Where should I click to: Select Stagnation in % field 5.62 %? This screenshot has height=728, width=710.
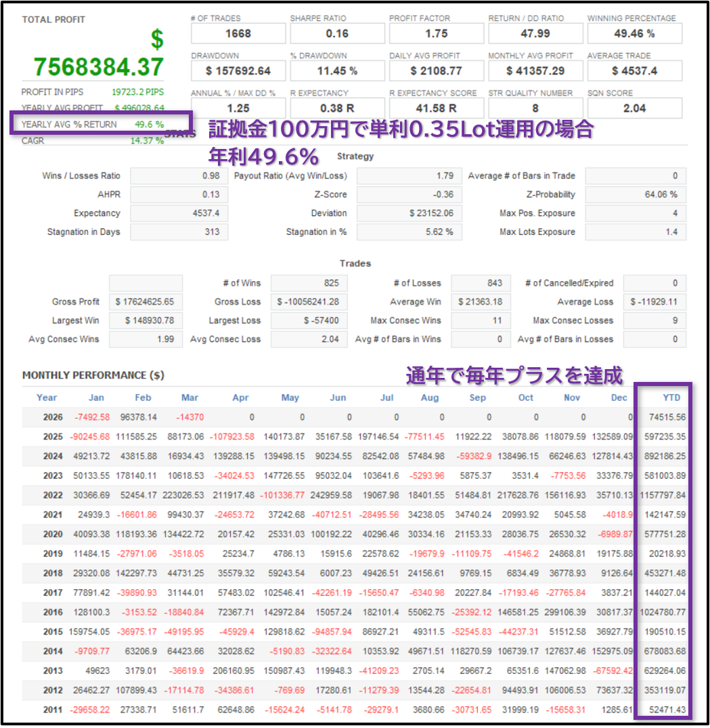pos(409,232)
